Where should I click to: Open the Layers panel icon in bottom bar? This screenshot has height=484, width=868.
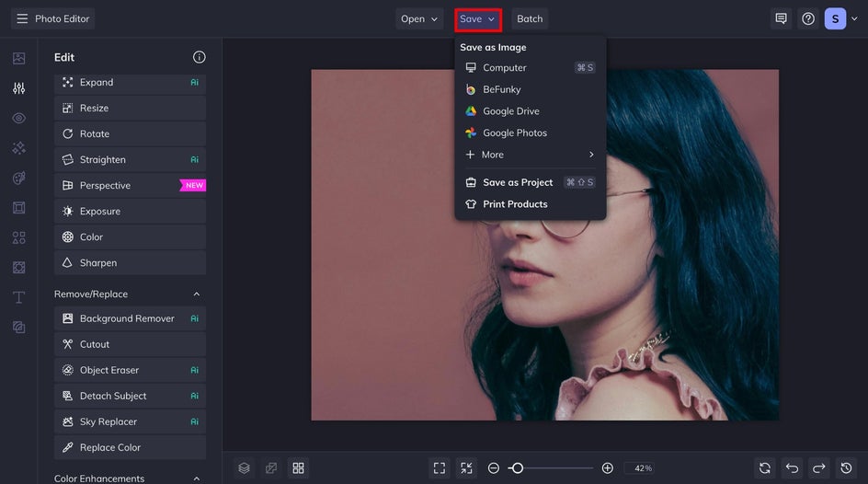pyautogui.click(x=245, y=468)
